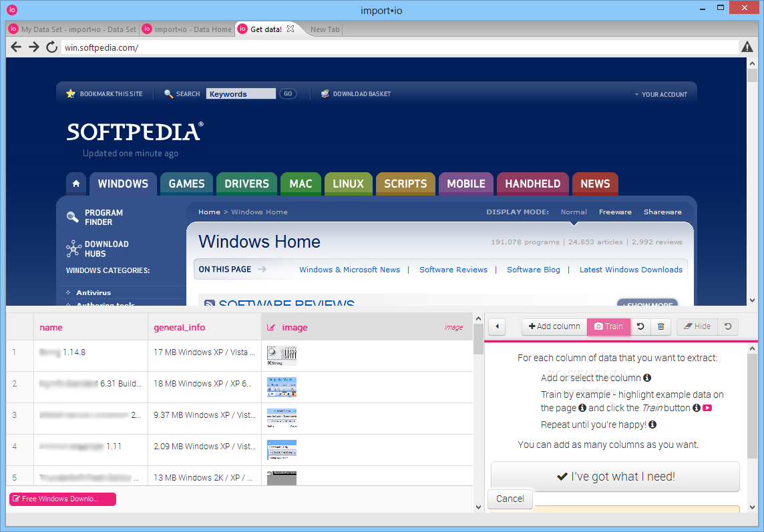Set display mode to Shareware
The image size is (764, 532).
(x=662, y=212)
